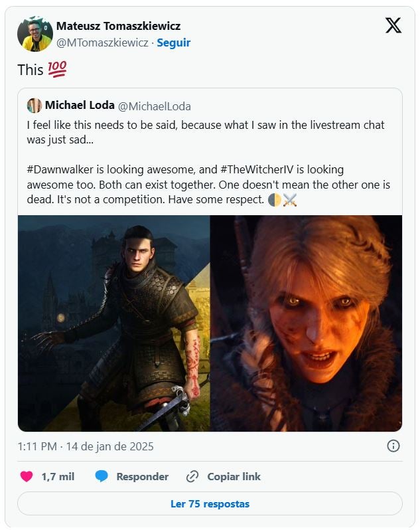Click the Responder label
Image resolution: width=420 pixels, height=530 pixels.
(x=142, y=476)
